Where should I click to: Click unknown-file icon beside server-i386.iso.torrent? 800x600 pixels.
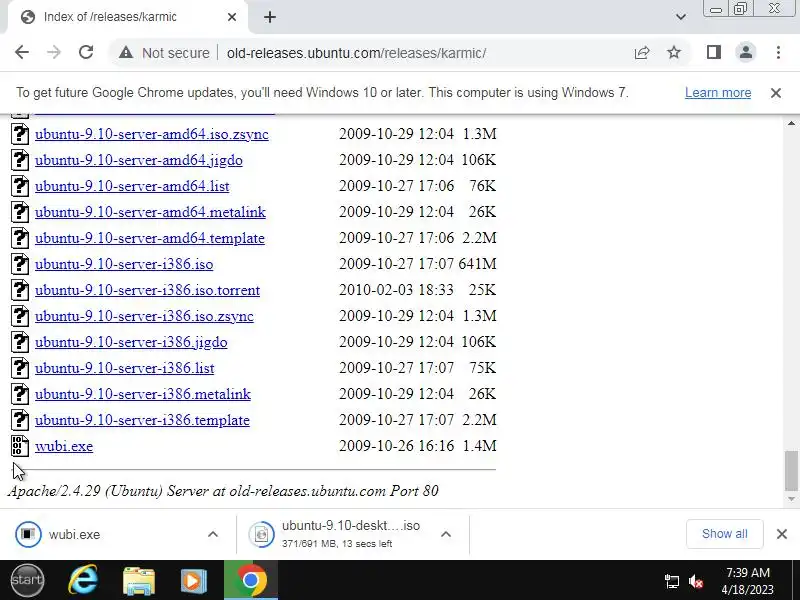(20, 289)
